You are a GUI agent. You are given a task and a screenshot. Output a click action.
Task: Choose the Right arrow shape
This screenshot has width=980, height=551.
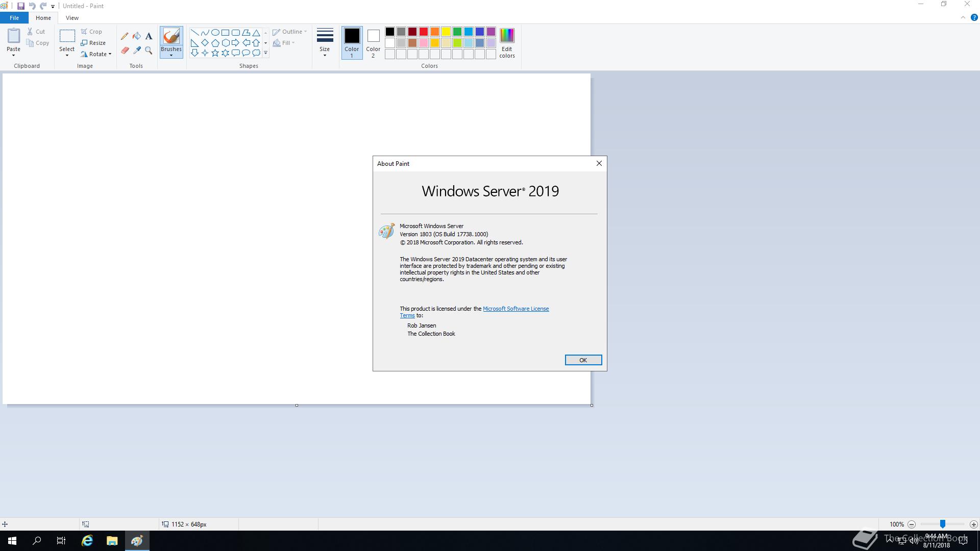(235, 42)
